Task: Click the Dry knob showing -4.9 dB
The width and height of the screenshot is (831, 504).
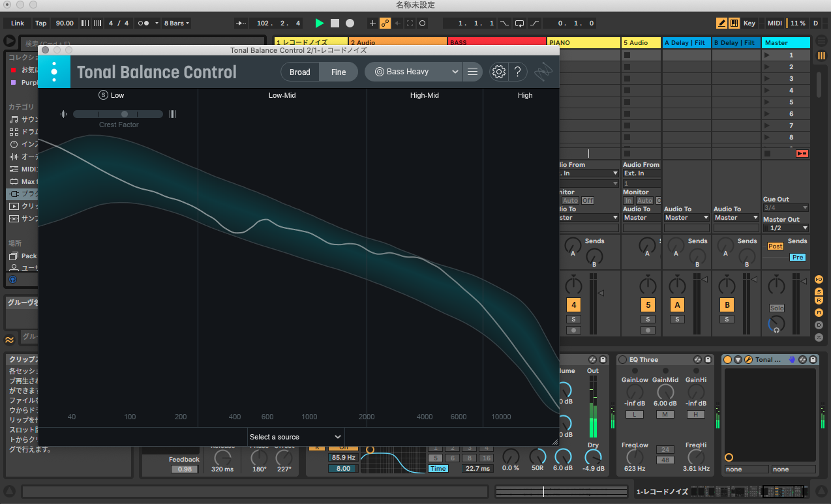Action: (593, 456)
